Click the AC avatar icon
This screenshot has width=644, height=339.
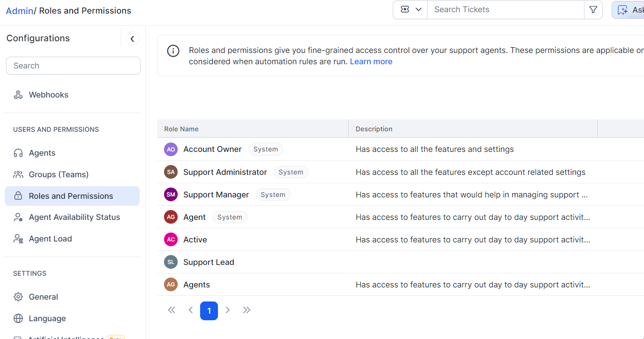click(171, 240)
